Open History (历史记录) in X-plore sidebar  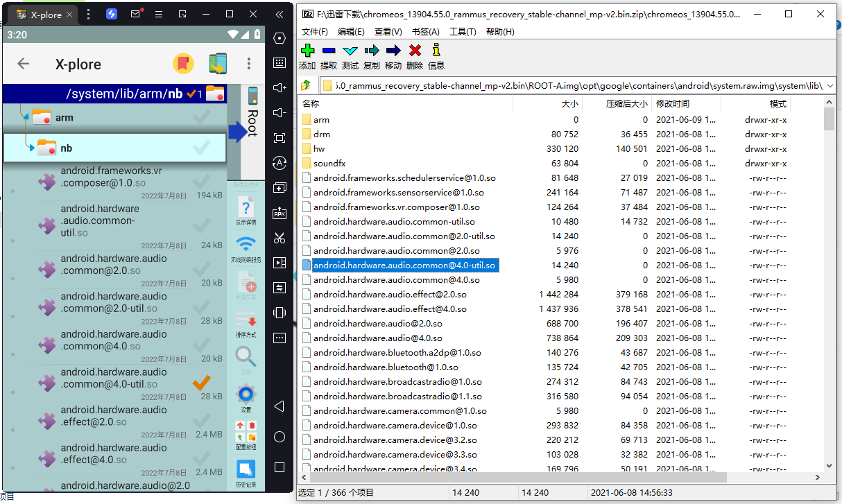246,473
